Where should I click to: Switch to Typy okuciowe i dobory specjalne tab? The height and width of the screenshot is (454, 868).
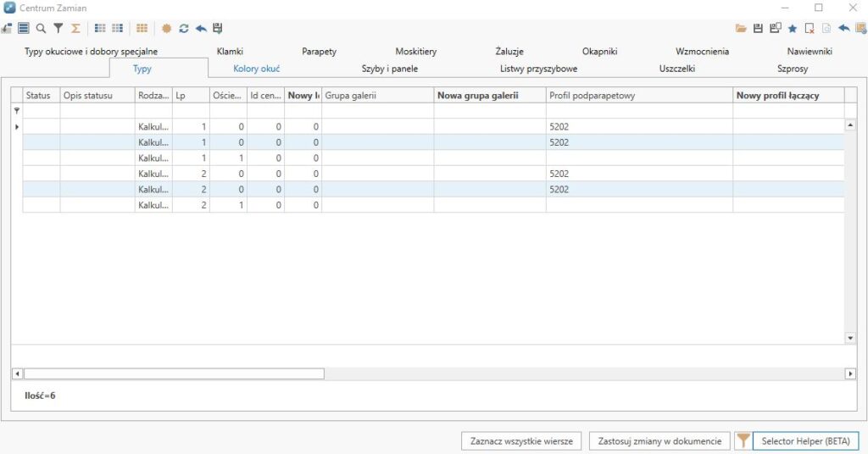tap(92, 52)
